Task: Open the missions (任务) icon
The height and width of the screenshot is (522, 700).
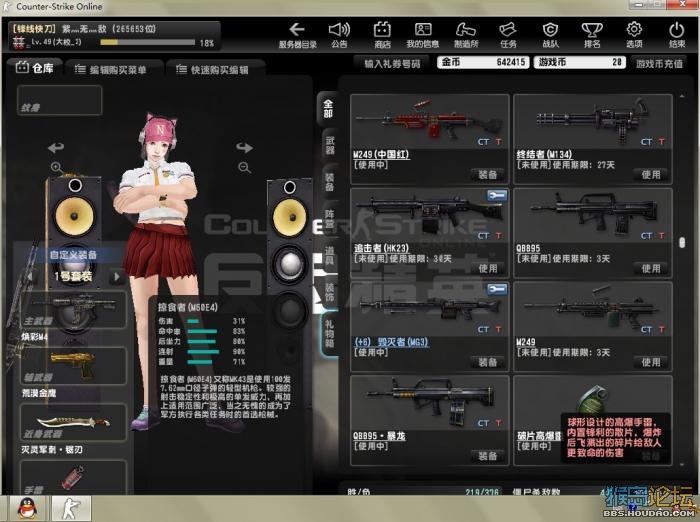Action: (x=508, y=35)
